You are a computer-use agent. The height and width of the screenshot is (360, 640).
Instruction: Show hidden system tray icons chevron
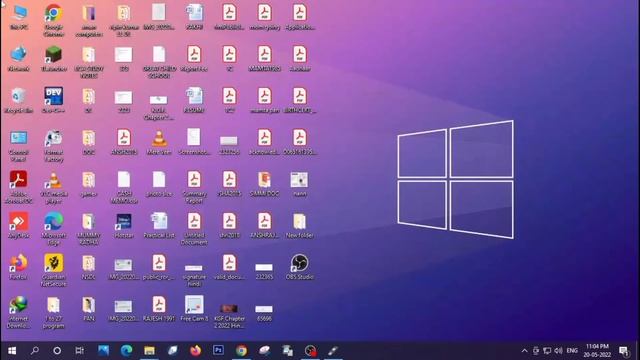(524, 351)
